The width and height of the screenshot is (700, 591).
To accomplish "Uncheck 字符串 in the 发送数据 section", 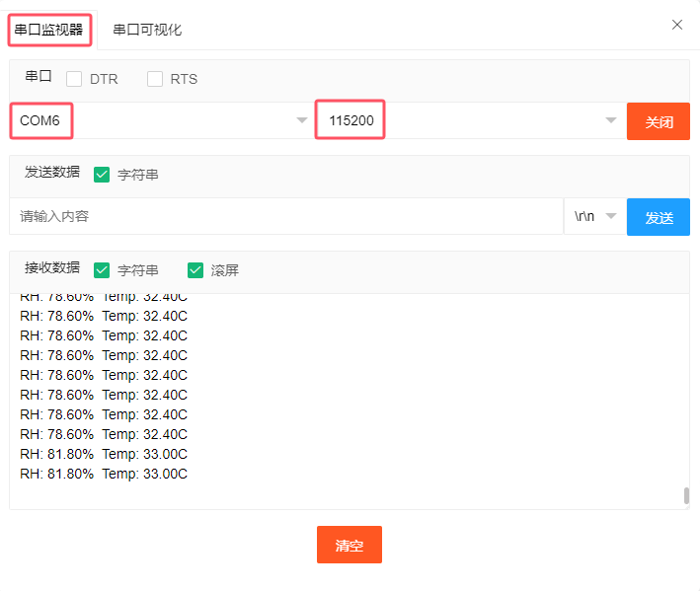I will click(x=102, y=175).
